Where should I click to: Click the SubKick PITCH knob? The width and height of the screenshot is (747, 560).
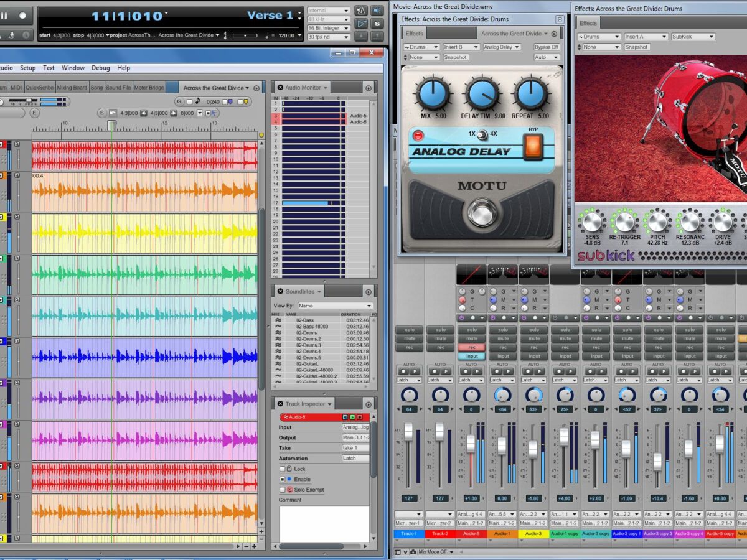coord(657,222)
